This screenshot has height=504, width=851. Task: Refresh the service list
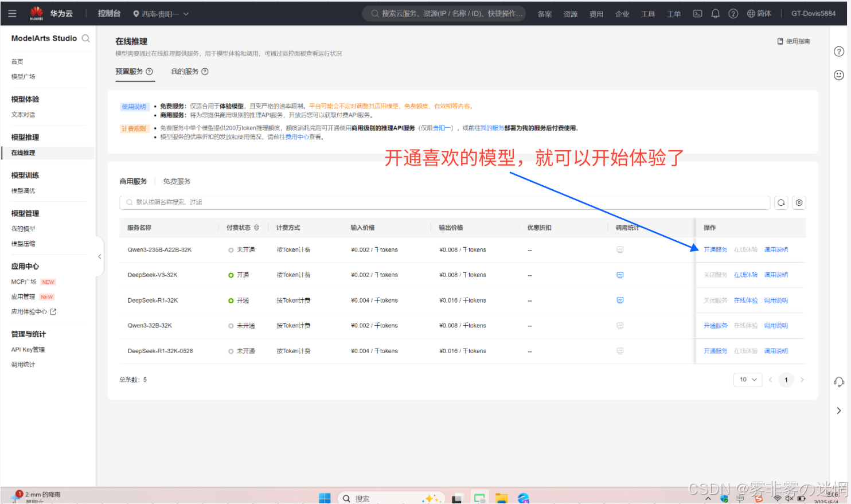click(781, 202)
